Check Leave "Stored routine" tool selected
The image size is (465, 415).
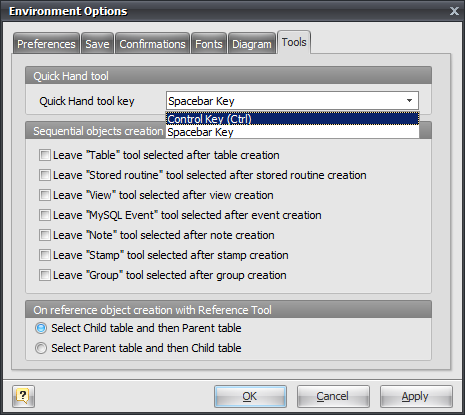point(45,175)
